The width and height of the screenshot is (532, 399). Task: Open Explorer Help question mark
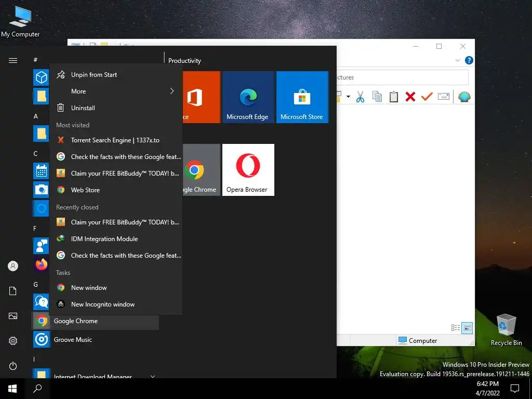click(469, 60)
